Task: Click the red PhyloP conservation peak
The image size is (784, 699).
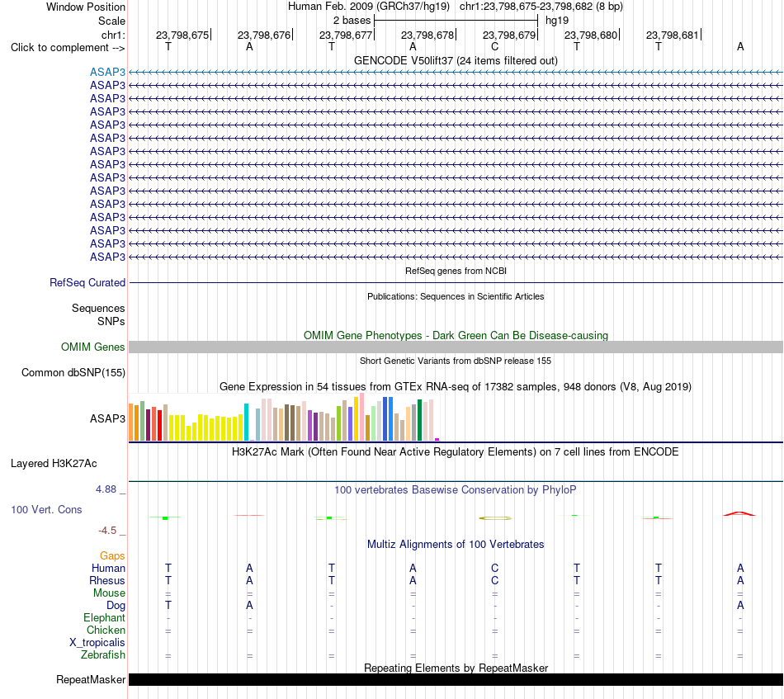Action: pos(739,513)
